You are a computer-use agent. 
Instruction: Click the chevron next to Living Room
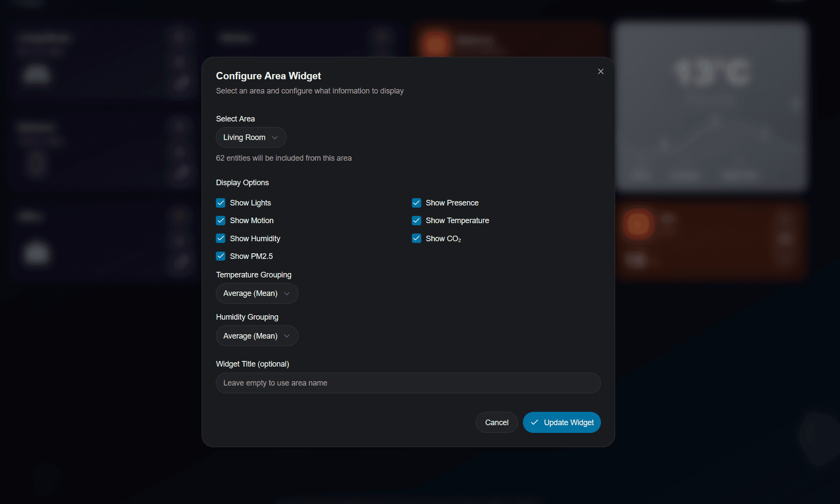click(x=275, y=137)
